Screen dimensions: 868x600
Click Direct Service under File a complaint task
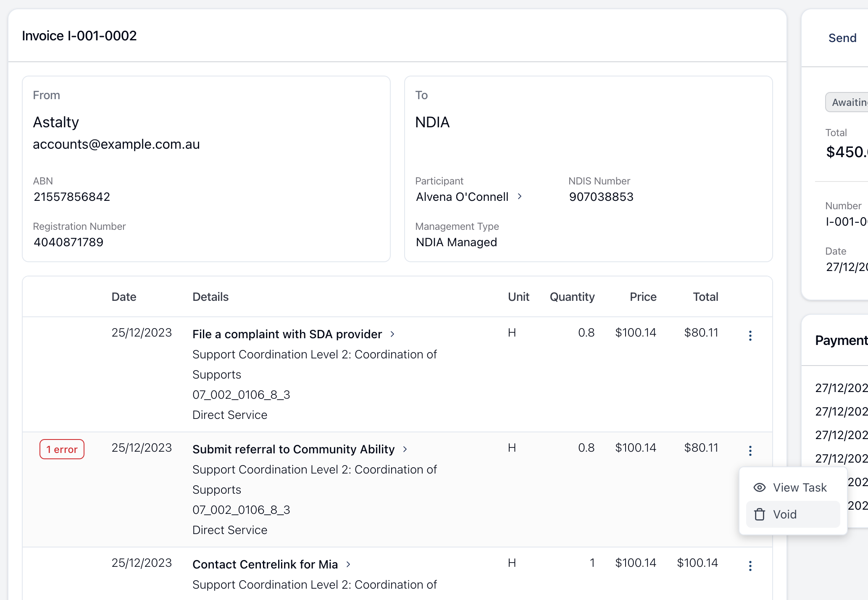tap(230, 415)
